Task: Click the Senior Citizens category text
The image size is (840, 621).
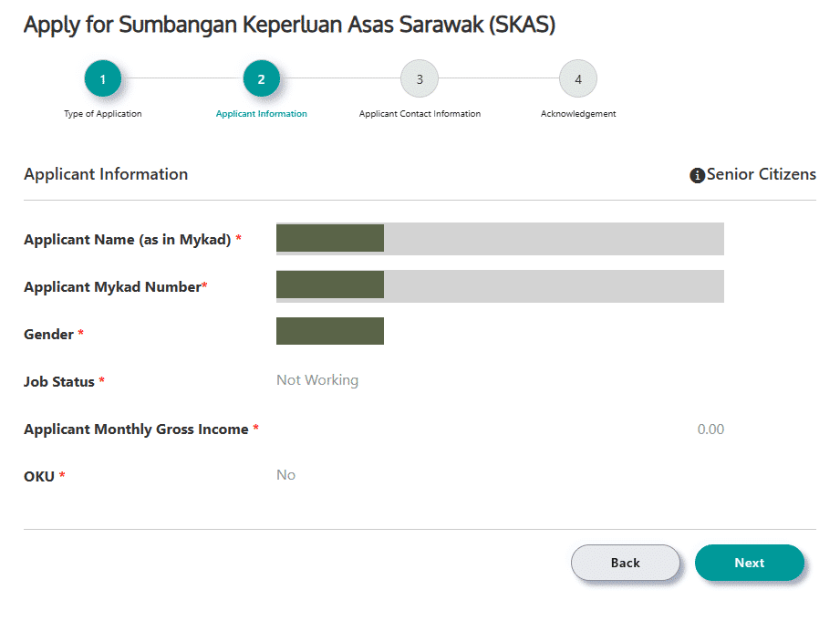Action: click(762, 174)
